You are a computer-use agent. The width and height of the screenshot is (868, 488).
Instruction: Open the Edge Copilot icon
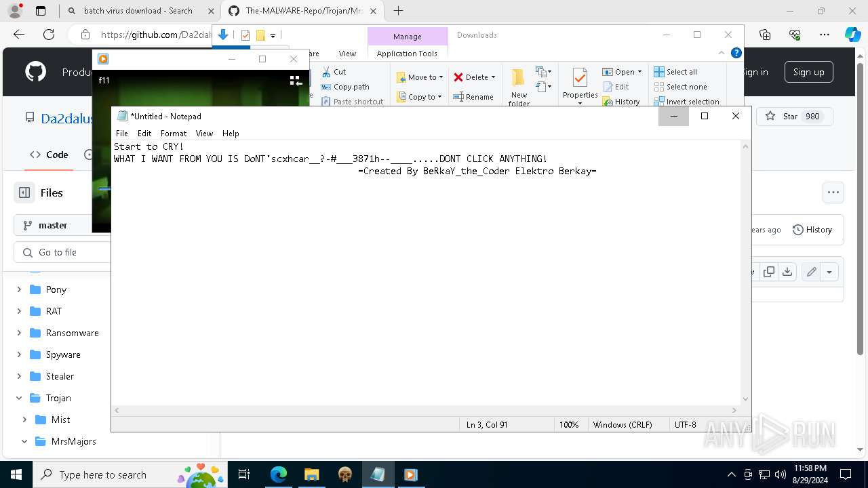click(x=852, y=35)
